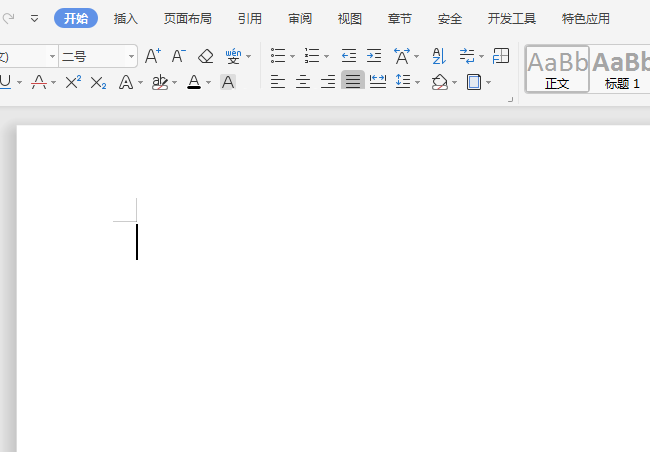Insert a numbered list

point(312,56)
